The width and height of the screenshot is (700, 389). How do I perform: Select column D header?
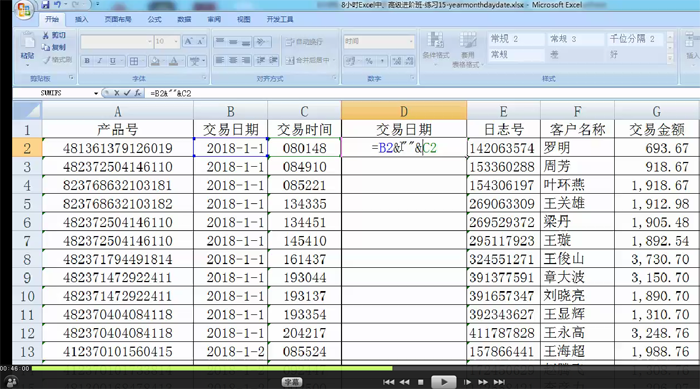404,111
